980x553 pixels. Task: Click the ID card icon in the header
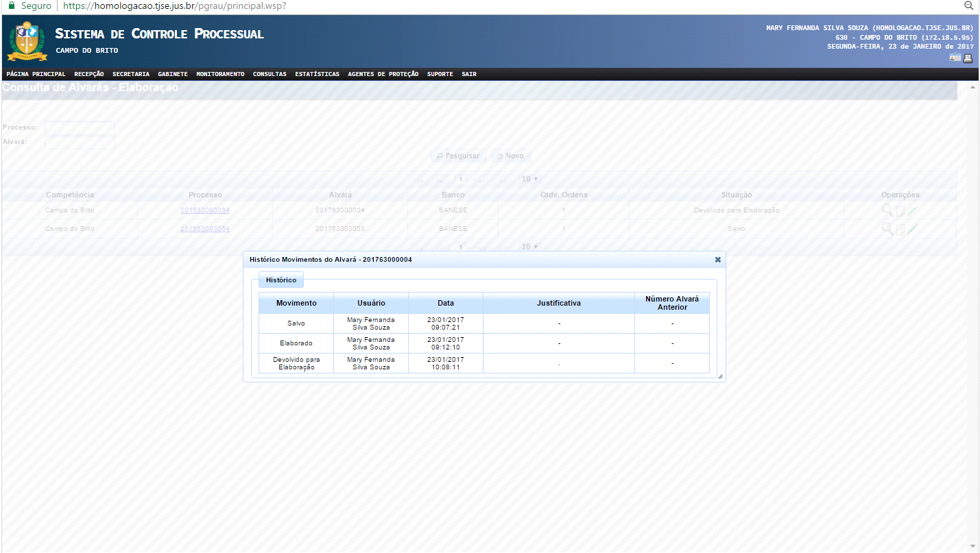[x=955, y=58]
